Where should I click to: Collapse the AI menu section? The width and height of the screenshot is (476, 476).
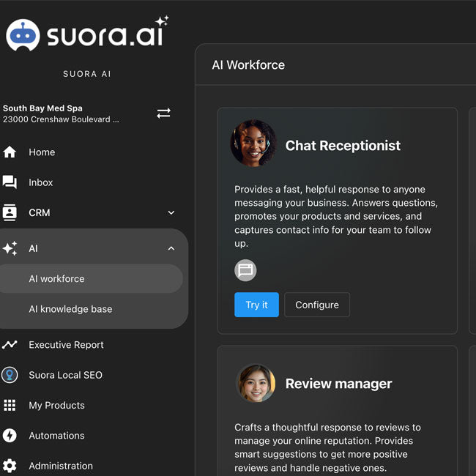[x=171, y=249]
